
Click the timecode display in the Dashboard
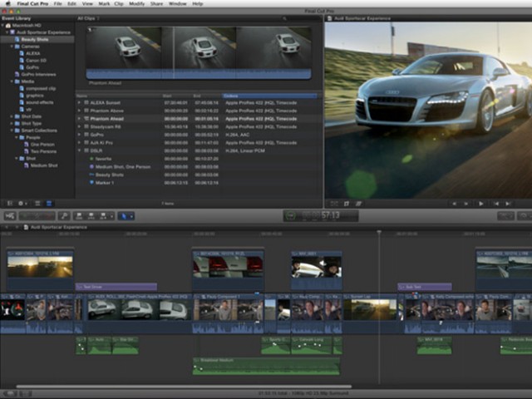[x=321, y=215]
